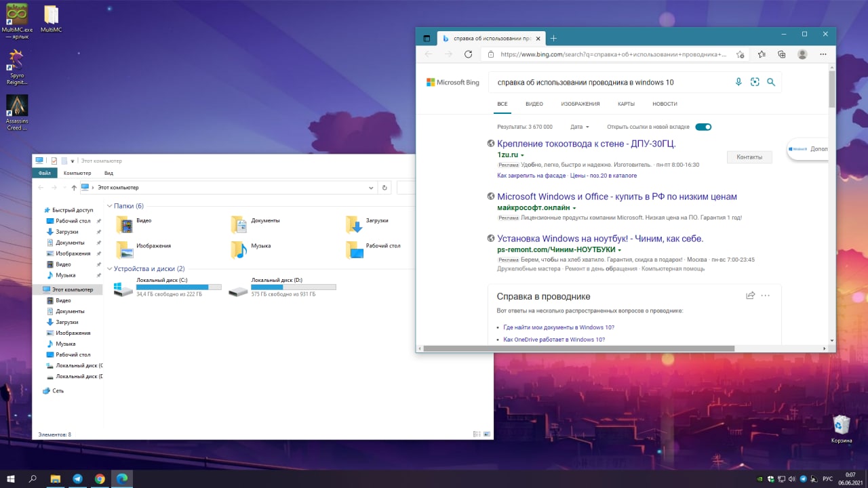Switch to ИЗОБРАЖЕНИЯ results tab

tap(580, 104)
